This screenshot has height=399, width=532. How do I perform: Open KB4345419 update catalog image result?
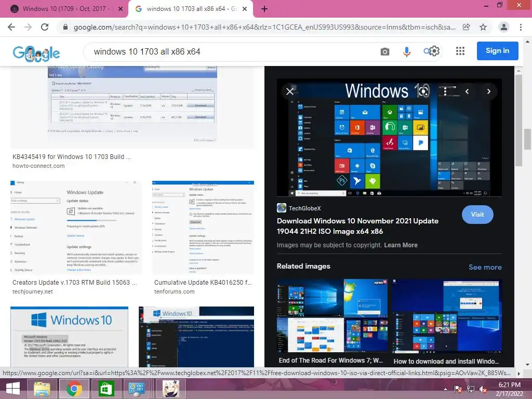132,107
